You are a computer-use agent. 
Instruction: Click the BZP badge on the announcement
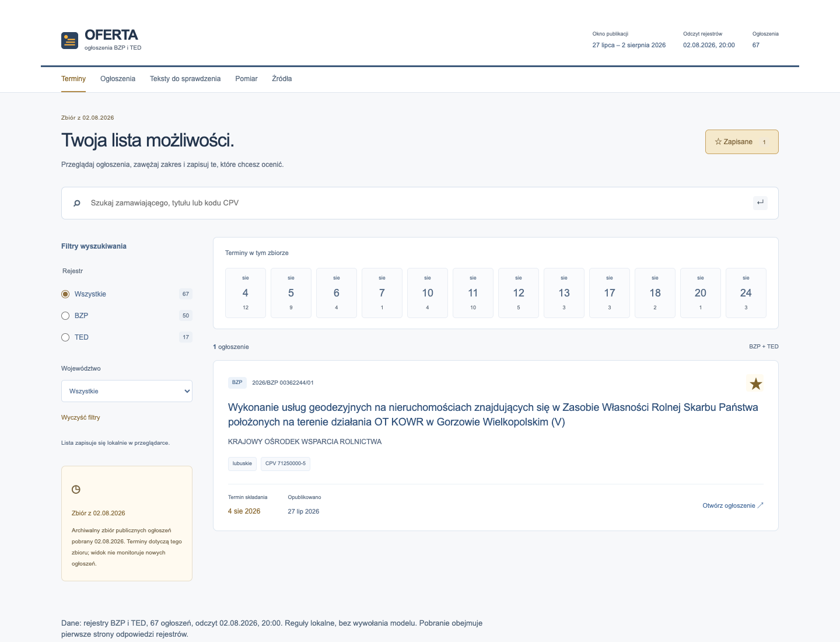pos(237,382)
